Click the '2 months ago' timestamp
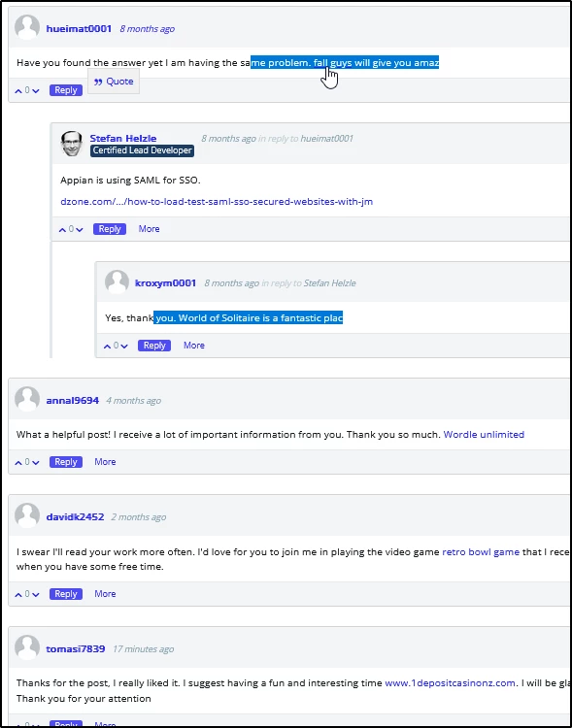The height and width of the screenshot is (728, 572). click(139, 517)
